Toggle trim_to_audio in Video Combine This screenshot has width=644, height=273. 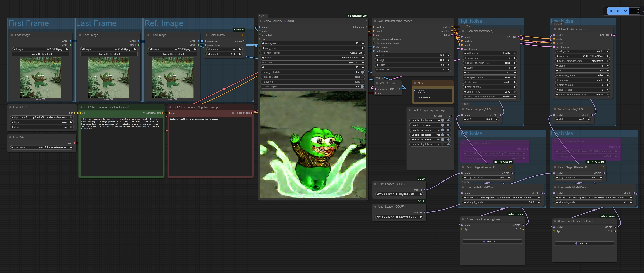click(x=362, y=77)
